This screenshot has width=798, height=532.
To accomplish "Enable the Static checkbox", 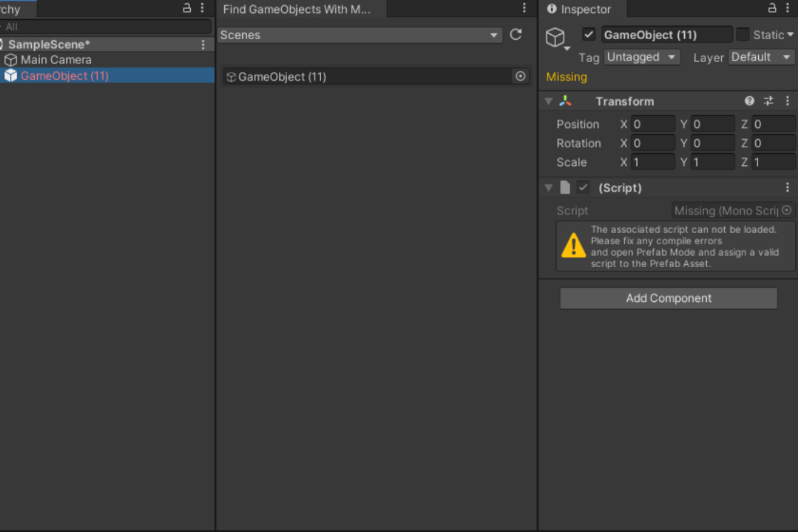I will [x=742, y=35].
